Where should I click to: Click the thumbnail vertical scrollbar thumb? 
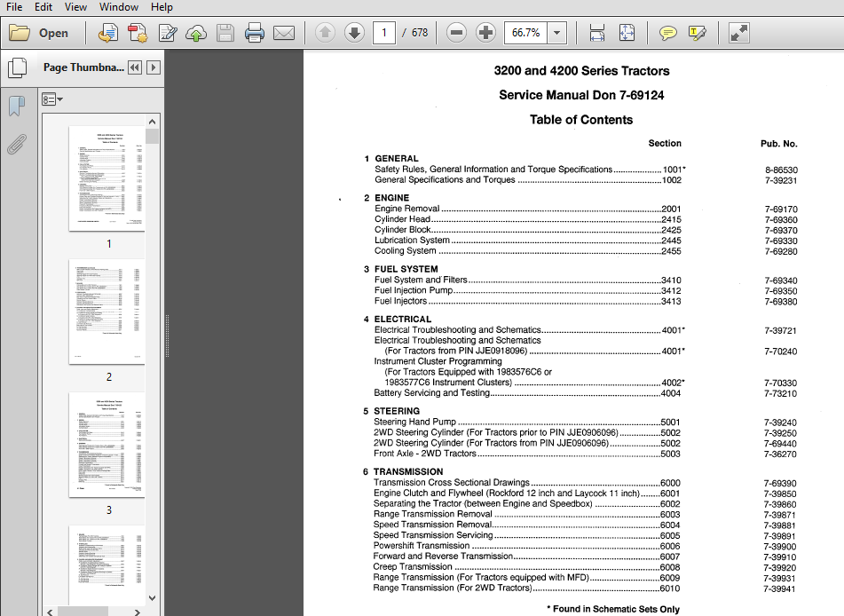[x=153, y=136]
